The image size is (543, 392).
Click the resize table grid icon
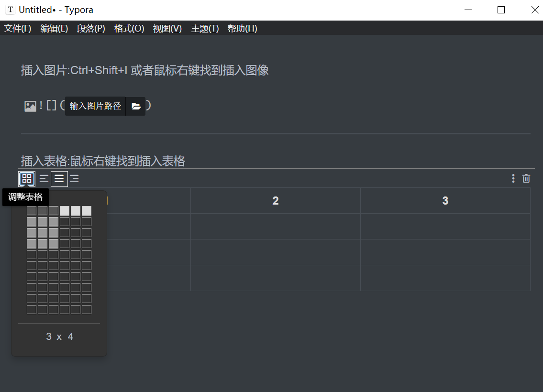pyautogui.click(x=27, y=179)
